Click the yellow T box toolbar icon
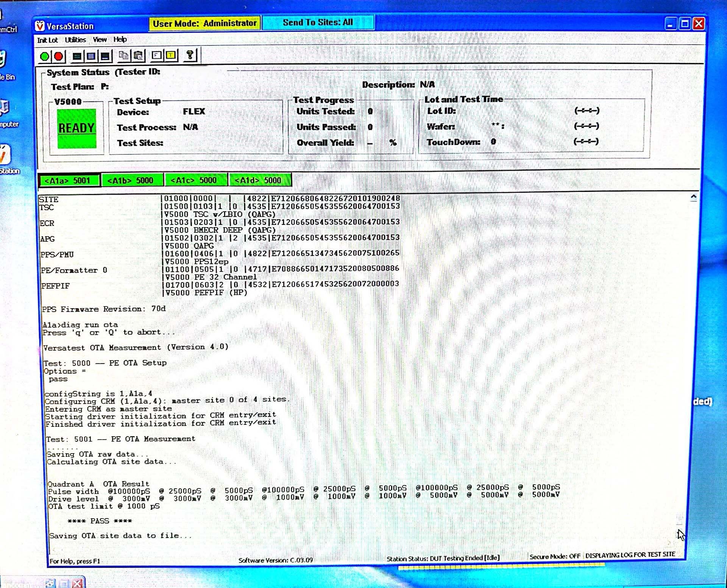Image resolution: width=727 pixels, height=588 pixels. pyautogui.click(x=171, y=55)
